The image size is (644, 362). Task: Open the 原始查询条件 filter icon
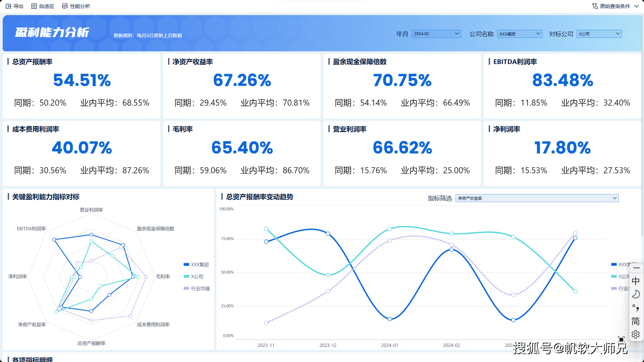(x=595, y=6)
